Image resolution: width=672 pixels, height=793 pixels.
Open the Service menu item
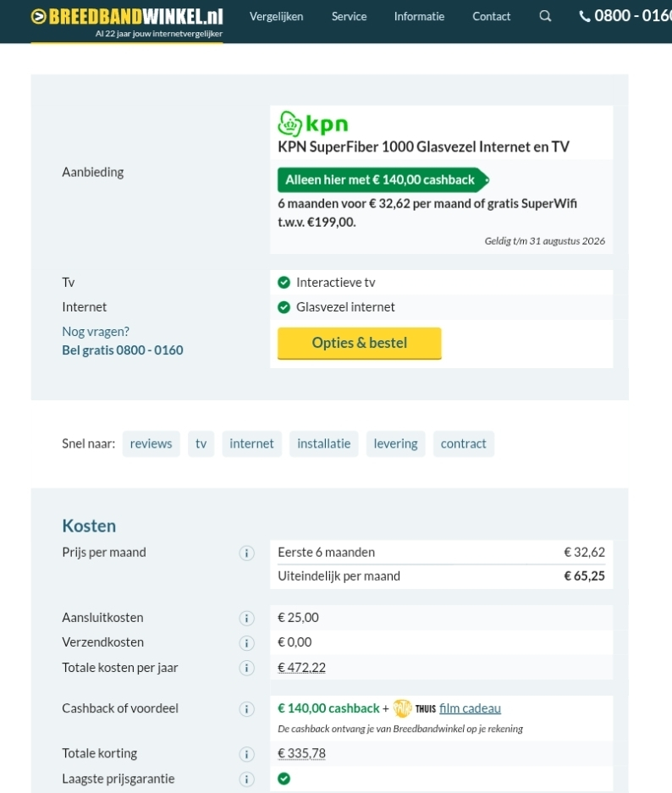pyautogui.click(x=349, y=16)
